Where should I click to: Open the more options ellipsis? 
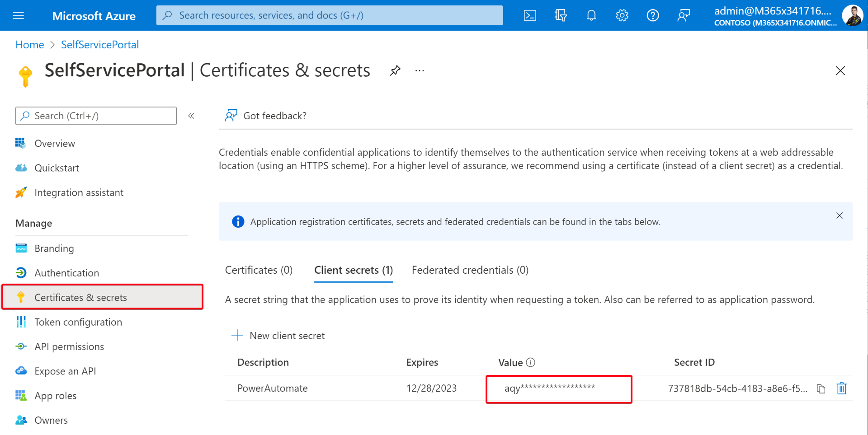click(420, 70)
